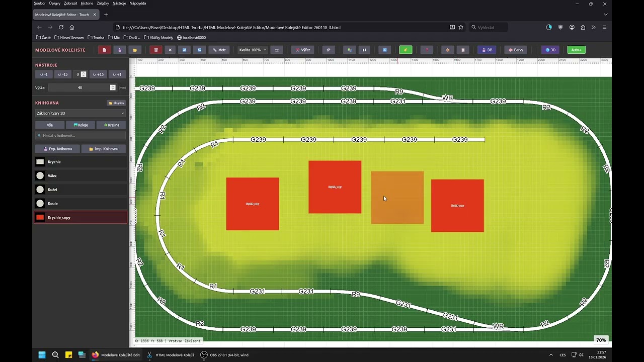Click the green Auto+ button
Image resolution: width=644 pixels, height=362 pixels.
pos(576,50)
